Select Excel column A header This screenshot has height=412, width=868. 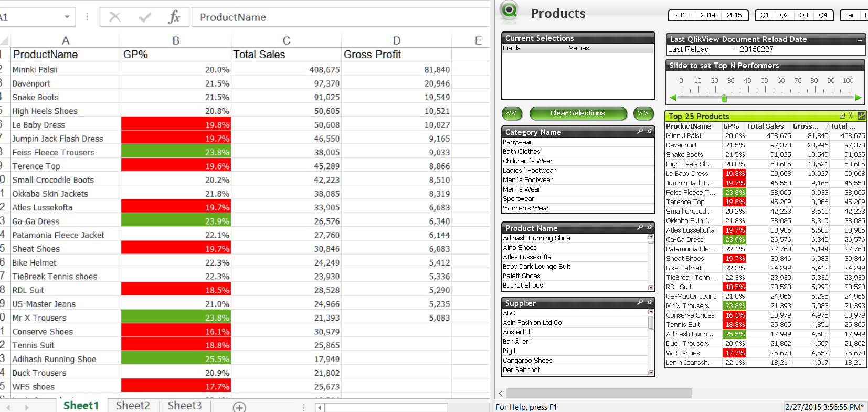click(66, 40)
